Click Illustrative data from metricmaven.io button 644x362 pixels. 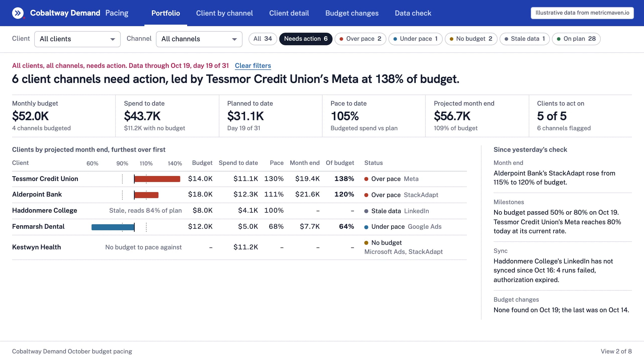582,13
